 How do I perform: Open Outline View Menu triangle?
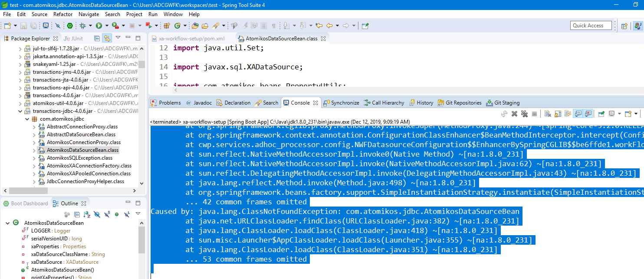tap(138, 213)
